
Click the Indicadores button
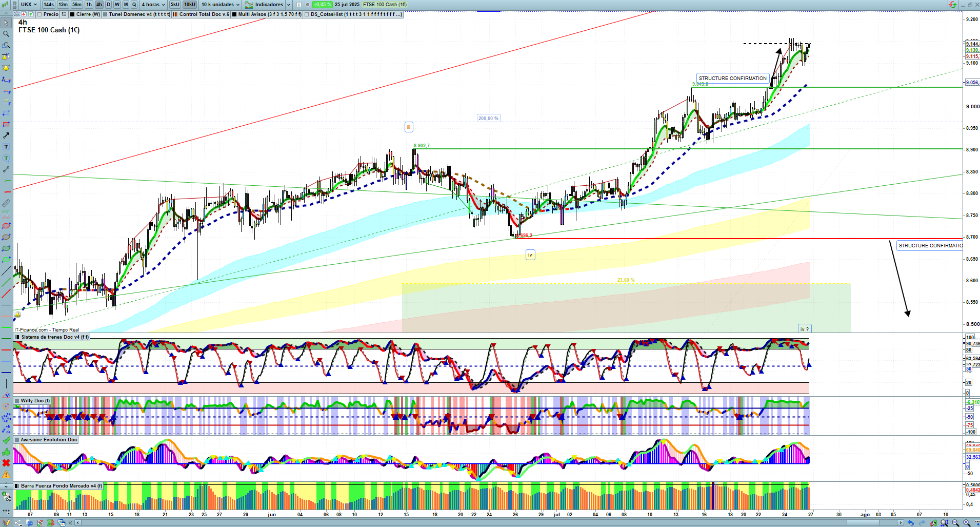tap(269, 5)
